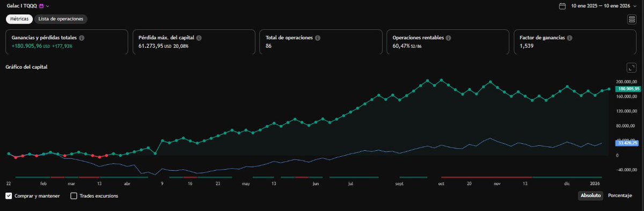Click the abr label on the time axis
The height and width of the screenshot is (211, 644).
pyautogui.click(x=127, y=184)
